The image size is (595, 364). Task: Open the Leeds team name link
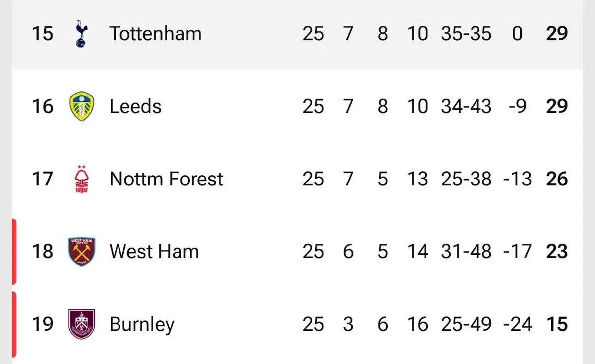point(135,106)
